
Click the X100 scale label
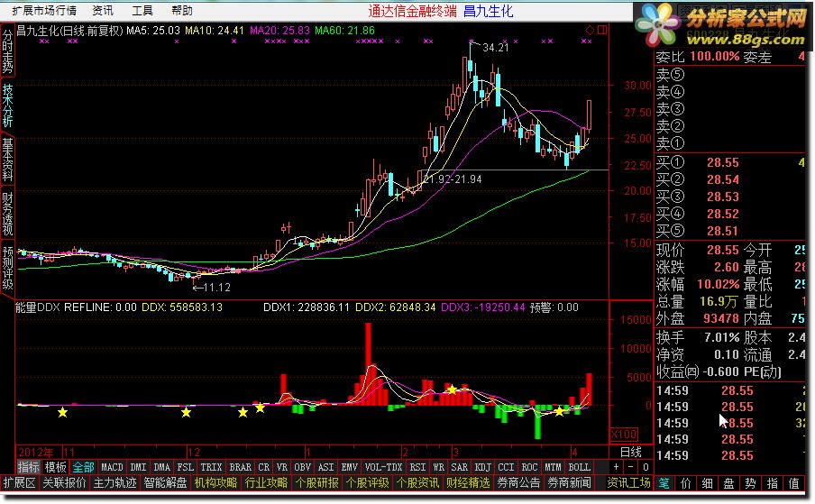(x=623, y=434)
